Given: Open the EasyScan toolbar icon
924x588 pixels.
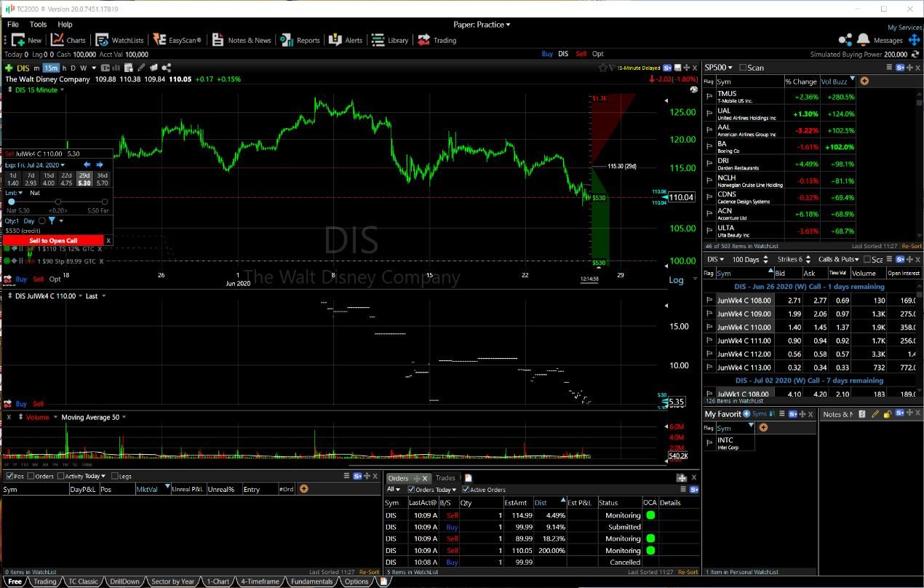Looking at the screenshot, I should [159, 40].
